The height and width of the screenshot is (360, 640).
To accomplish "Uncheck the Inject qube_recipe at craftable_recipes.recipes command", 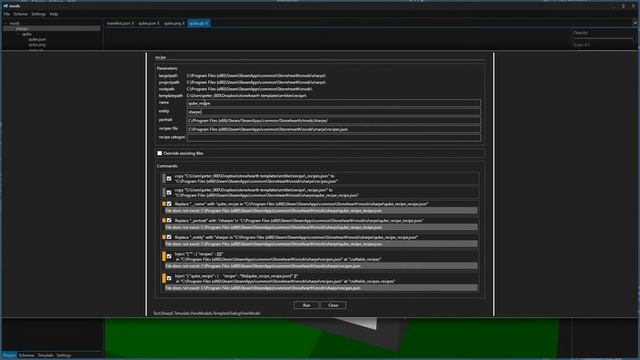I will point(169,278).
